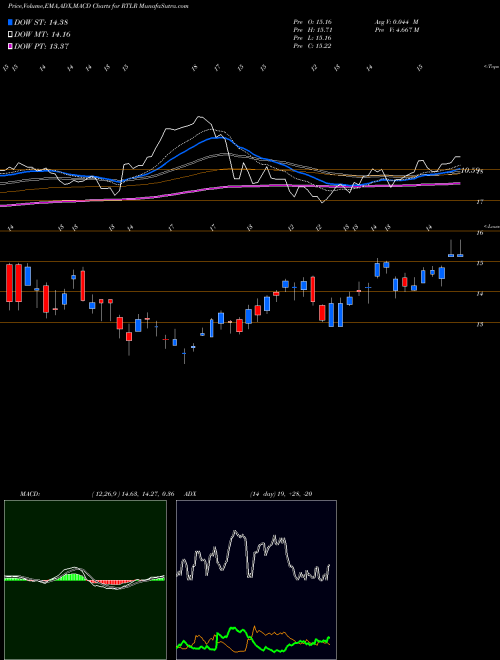Click the blue DOW ST legend swatch

(10, 22)
